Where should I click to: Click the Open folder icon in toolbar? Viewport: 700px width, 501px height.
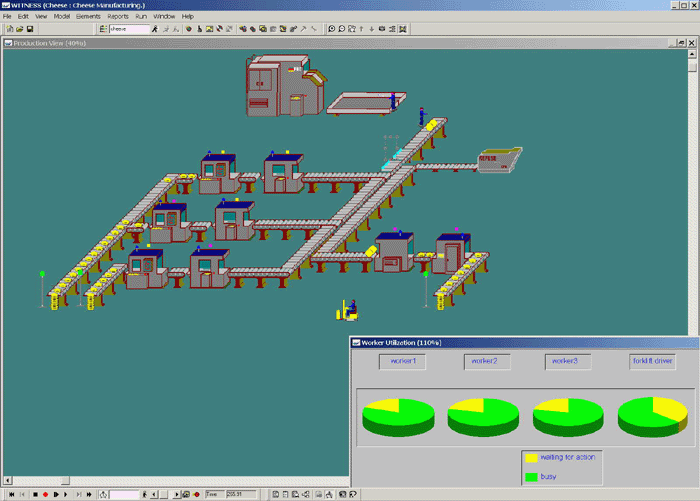coord(19,29)
